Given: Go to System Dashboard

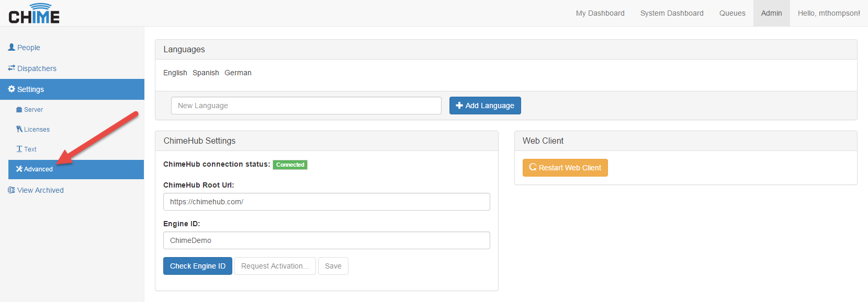Looking at the screenshot, I should coord(672,13).
